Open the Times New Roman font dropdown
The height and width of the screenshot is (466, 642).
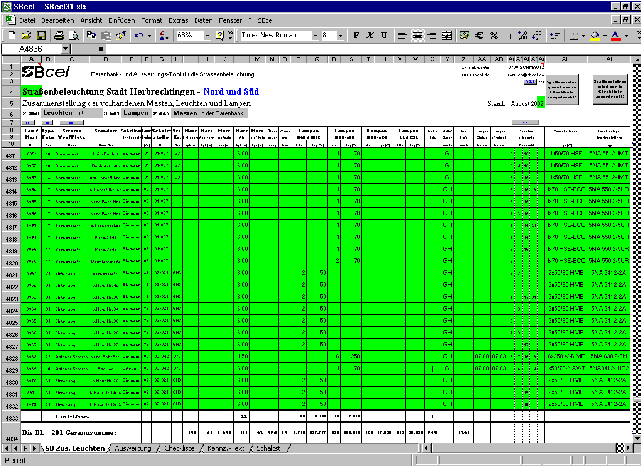tap(315, 36)
